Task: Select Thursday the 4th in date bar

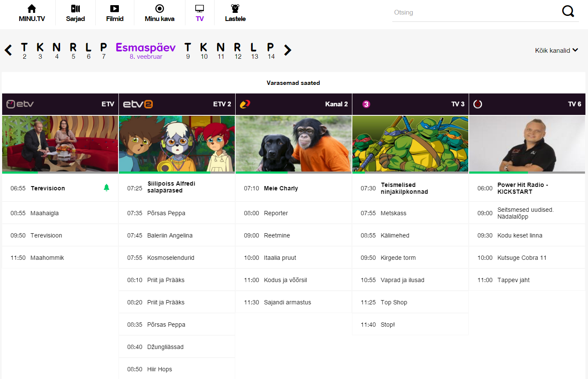Action: (57, 51)
